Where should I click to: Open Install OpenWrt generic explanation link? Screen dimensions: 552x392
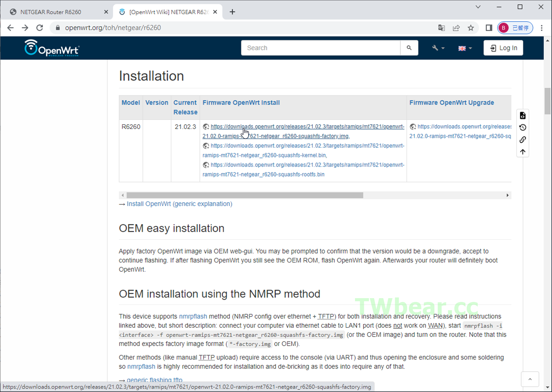click(179, 204)
